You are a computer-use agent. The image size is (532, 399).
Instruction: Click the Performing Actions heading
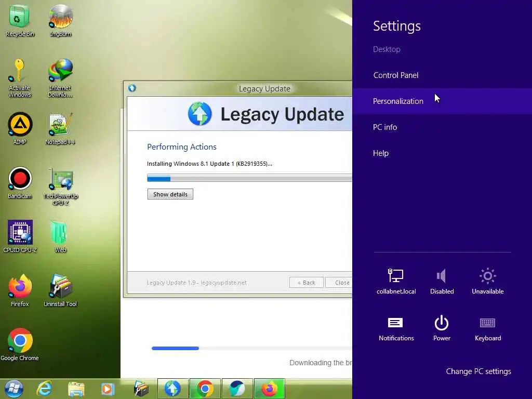pos(181,147)
